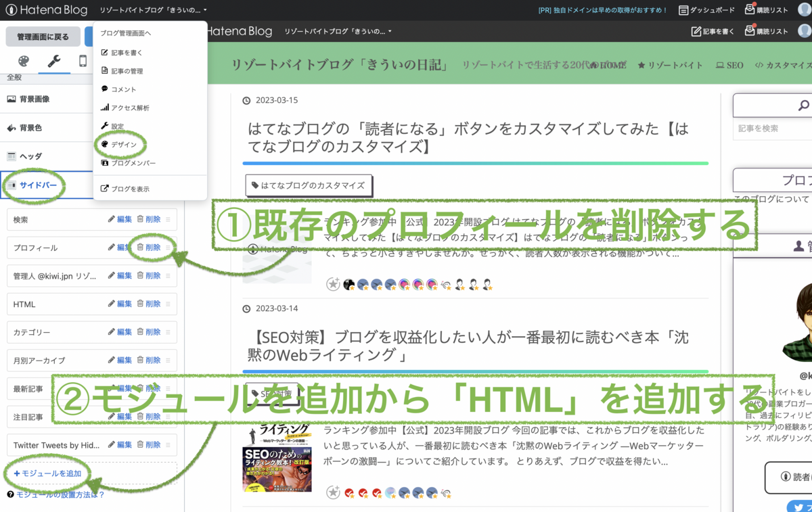Open コメント from the dropdown menu
Image resolution: width=812 pixels, height=512 pixels.
coord(118,89)
